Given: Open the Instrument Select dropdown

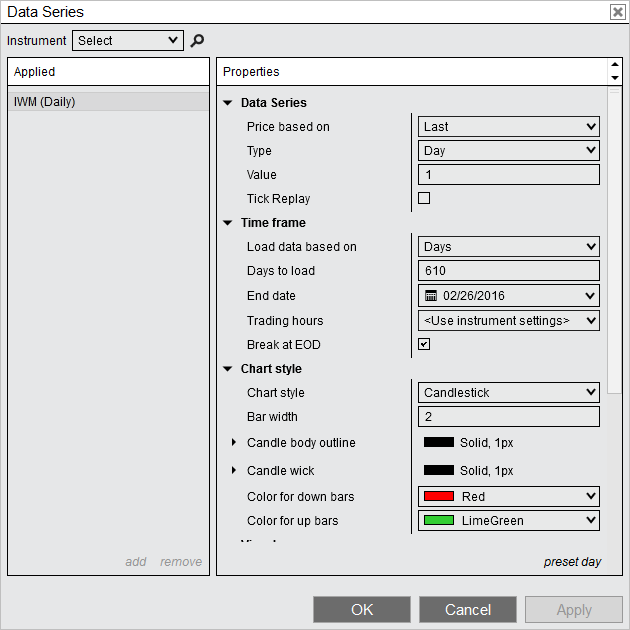Looking at the screenshot, I should (x=128, y=41).
